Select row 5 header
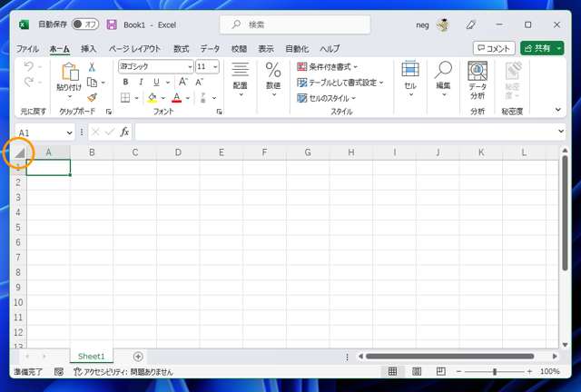 point(18,227)
